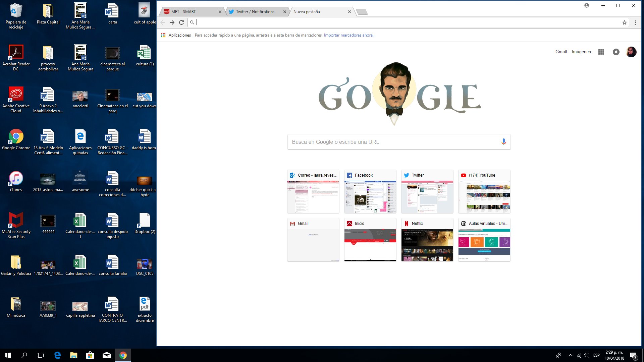The image size is (644, 362).
Task: Click the Omar Sharif Google doodle
Action: coord(399,94)
